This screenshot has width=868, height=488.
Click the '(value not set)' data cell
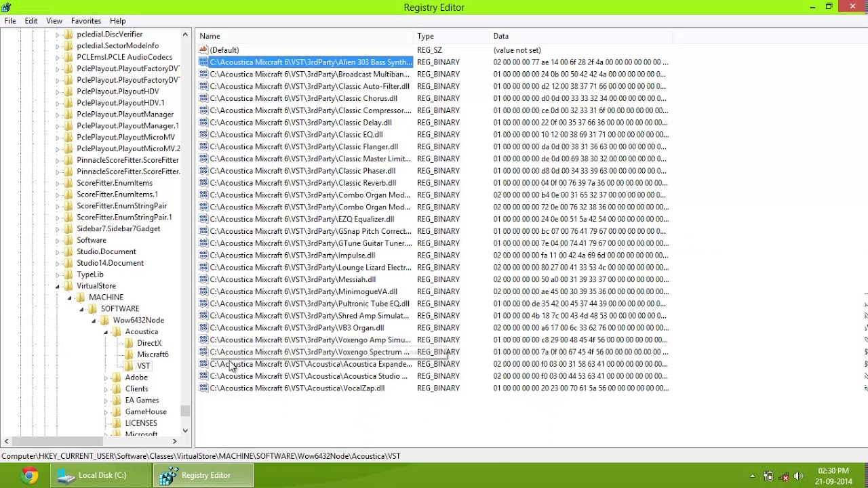[x=517, y=50]
